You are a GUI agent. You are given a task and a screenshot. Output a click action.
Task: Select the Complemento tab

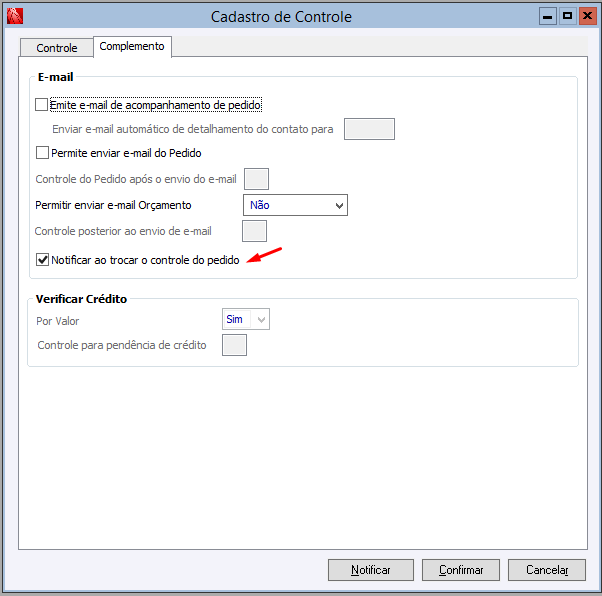132,47
